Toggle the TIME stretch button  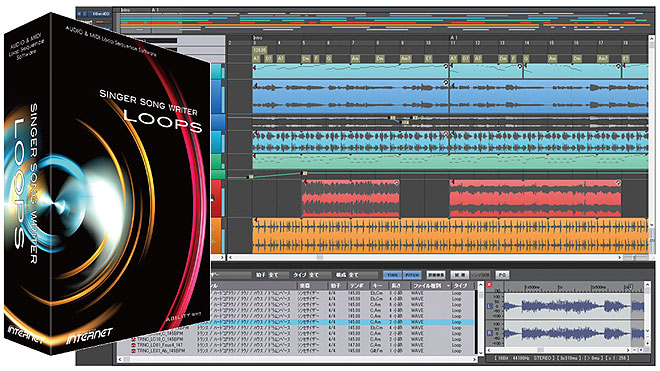[392, 275]
